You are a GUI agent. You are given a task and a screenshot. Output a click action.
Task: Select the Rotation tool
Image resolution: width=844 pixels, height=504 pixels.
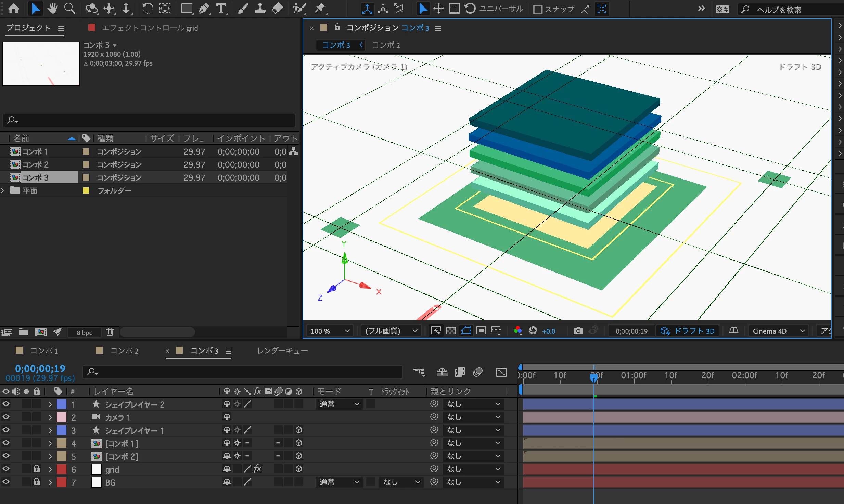(148, 8)
